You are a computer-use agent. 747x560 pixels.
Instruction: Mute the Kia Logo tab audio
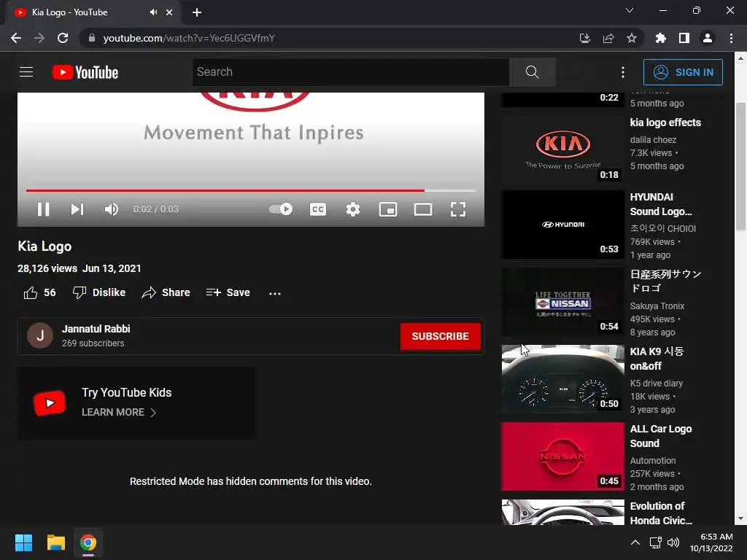153,12
